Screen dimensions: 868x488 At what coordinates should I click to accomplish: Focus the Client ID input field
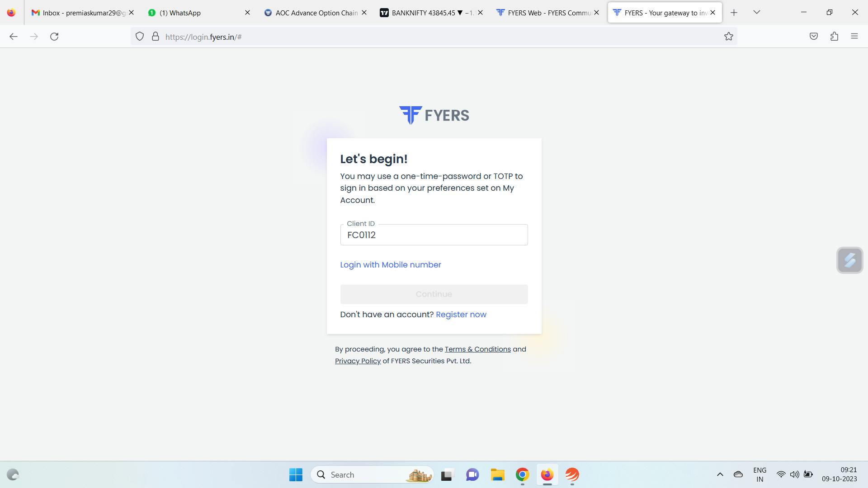pyautogui.click(x=434, y=235)
